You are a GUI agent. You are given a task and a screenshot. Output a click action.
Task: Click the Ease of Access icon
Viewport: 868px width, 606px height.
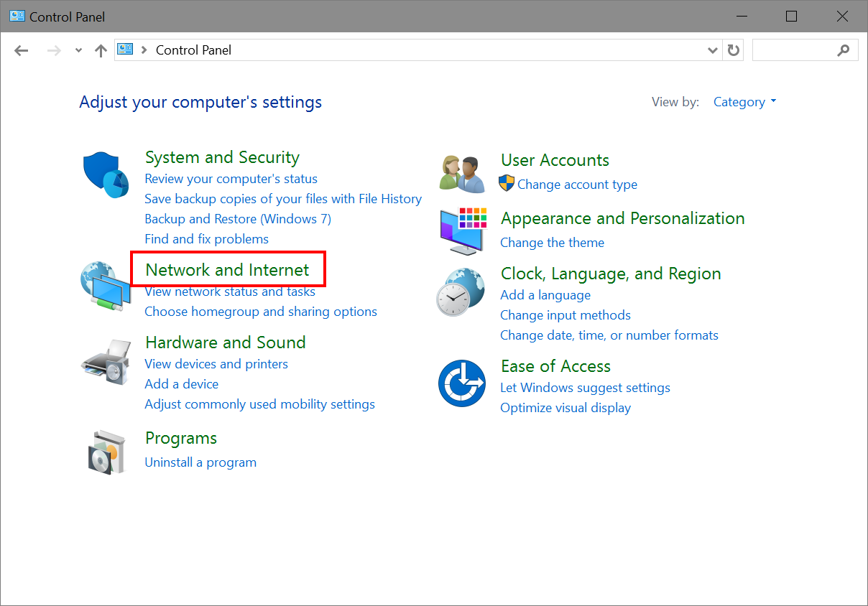point(462,383)
